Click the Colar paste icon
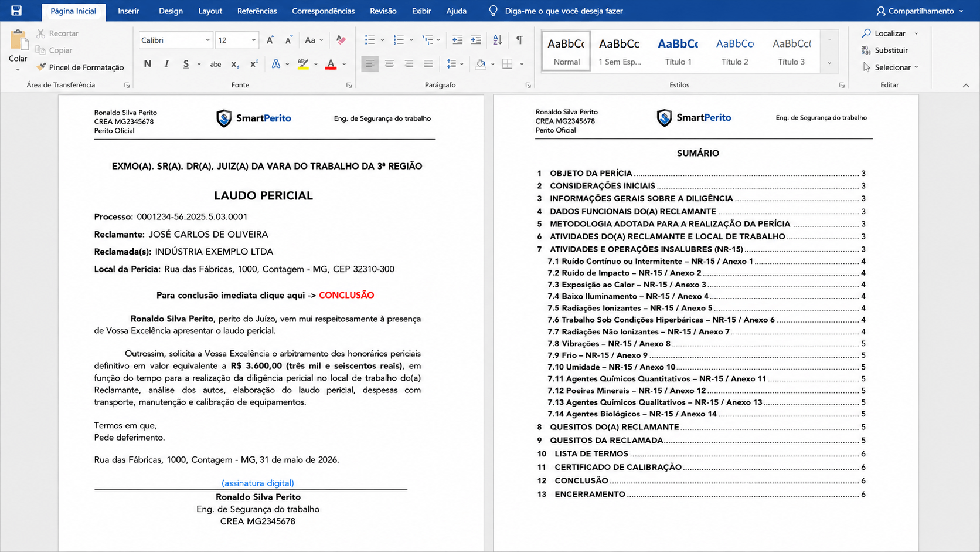This screenshot has width=980, height=552. click(x=18, y=41)
